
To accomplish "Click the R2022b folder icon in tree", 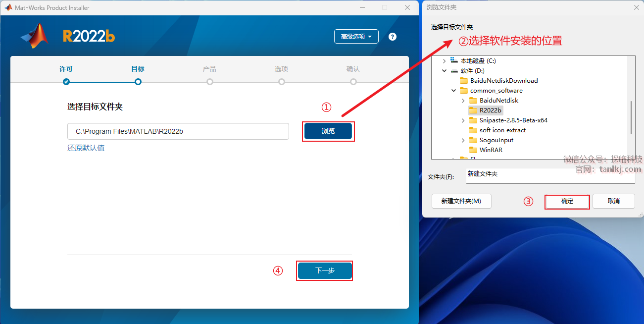I will pyautogui.click(x=473, y=110).
